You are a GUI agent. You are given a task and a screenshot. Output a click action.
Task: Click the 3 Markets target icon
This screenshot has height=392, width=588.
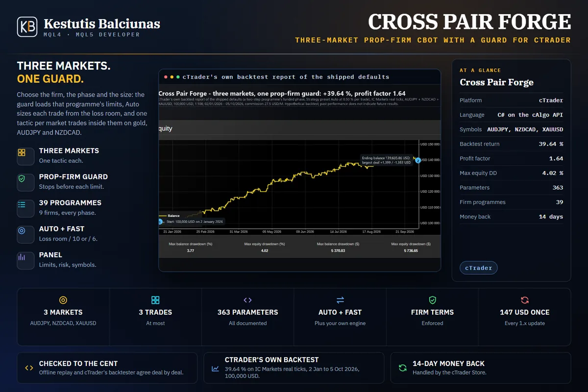pyautogui.click(x=63, y=300)
